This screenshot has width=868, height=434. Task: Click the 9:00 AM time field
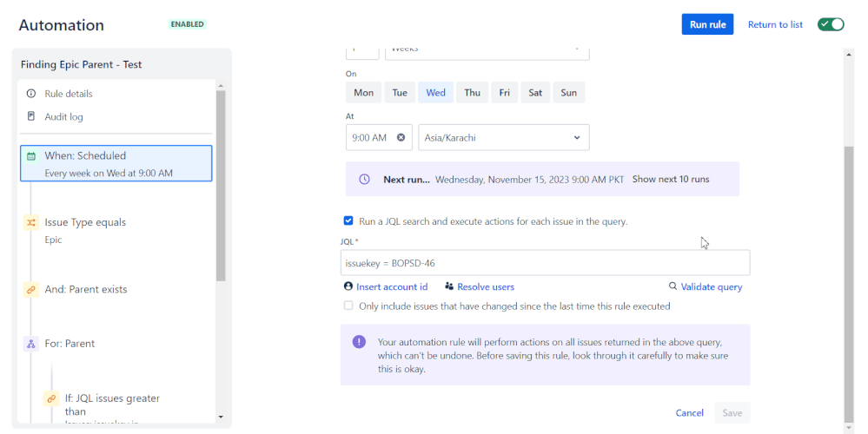pos(379,138)
